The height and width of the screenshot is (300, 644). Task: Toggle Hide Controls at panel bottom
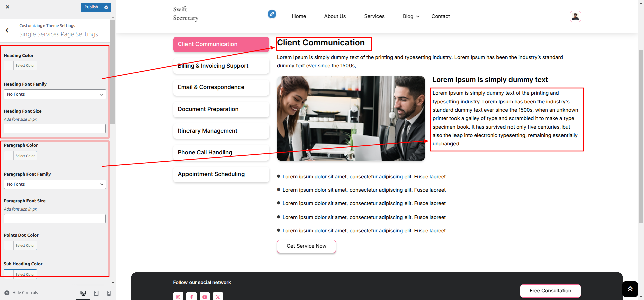click(21, 293)
